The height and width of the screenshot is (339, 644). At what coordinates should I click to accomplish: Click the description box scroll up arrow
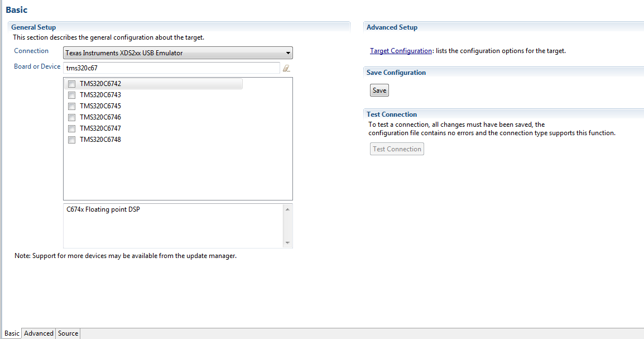coord(287,209)
